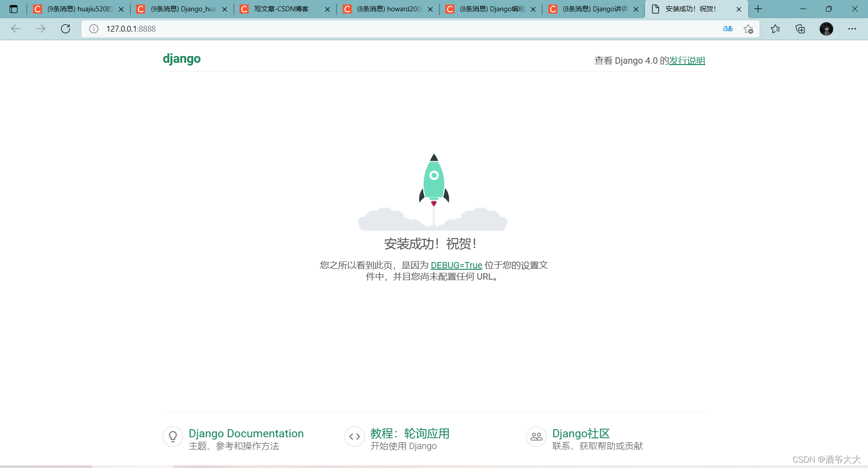The width and height of the screenshot is (868, 468).
Task: Minimize the browser window
Action: click(x=803, y=9)
